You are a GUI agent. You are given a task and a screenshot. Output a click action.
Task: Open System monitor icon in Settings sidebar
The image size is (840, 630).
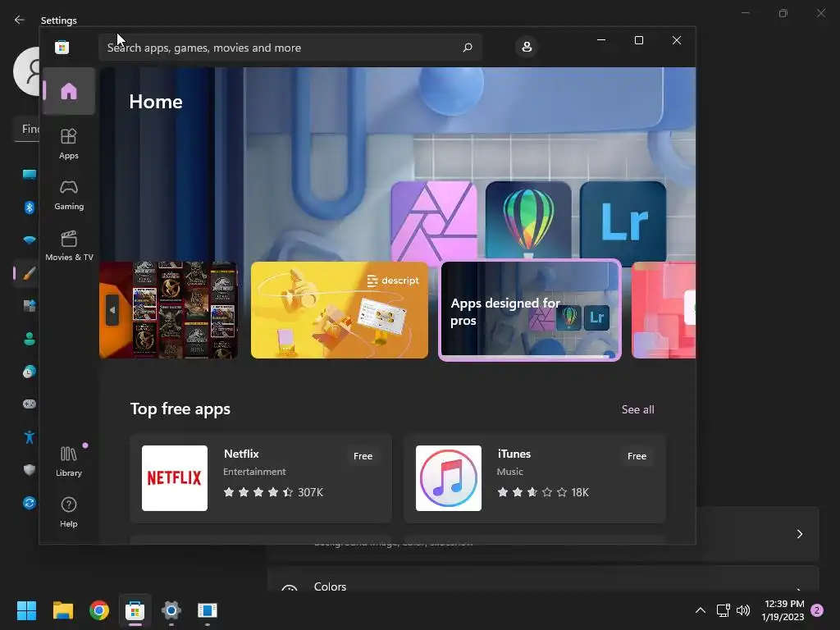(30, 174)
